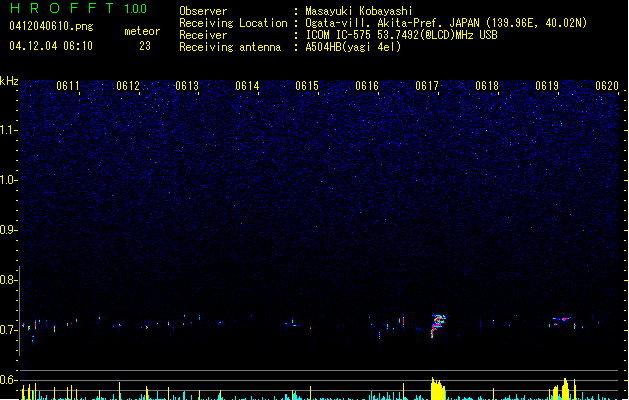Click the 0613 time marker
Image resolution: width=629 pixels, height=400 pixels.
tap(187, 86)
